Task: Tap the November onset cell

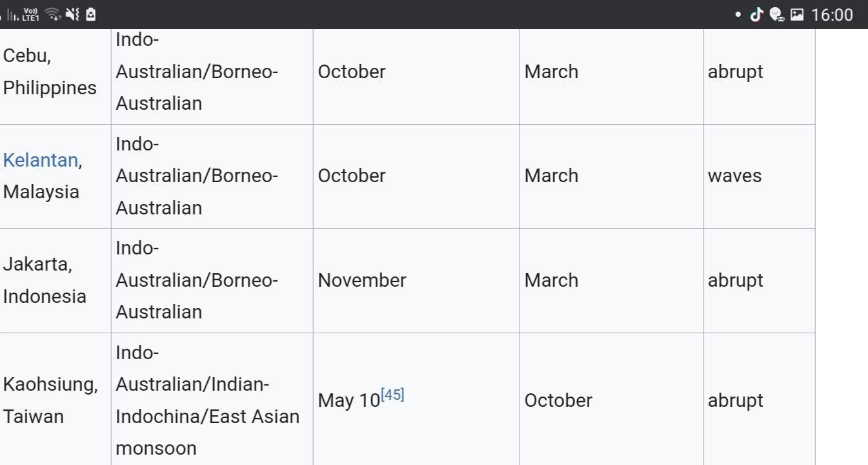Action: [x=362, y=280]
